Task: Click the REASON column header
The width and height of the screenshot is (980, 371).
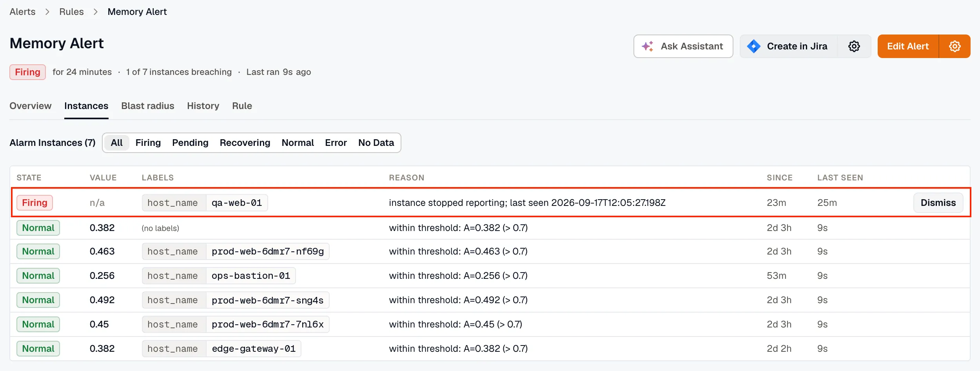Action: (x=407, y=178)
